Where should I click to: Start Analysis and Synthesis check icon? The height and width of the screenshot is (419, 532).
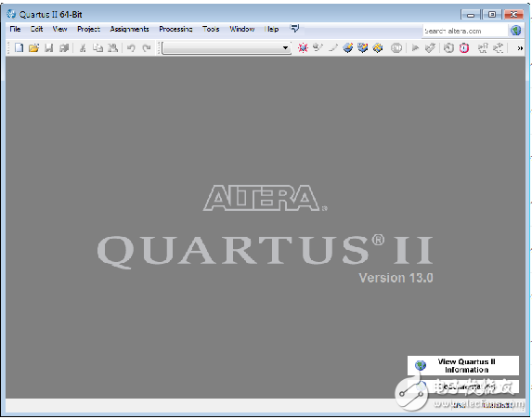point(430,48)
